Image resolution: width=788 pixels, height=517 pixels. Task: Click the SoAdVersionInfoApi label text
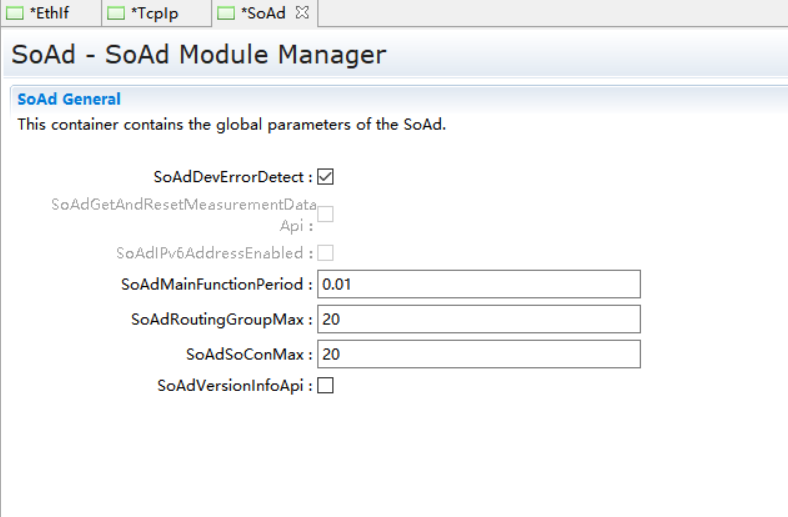[234, 385]
